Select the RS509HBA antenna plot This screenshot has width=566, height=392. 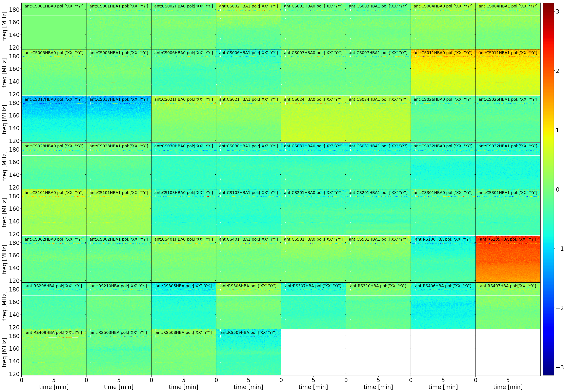click(x=248, y=352)
